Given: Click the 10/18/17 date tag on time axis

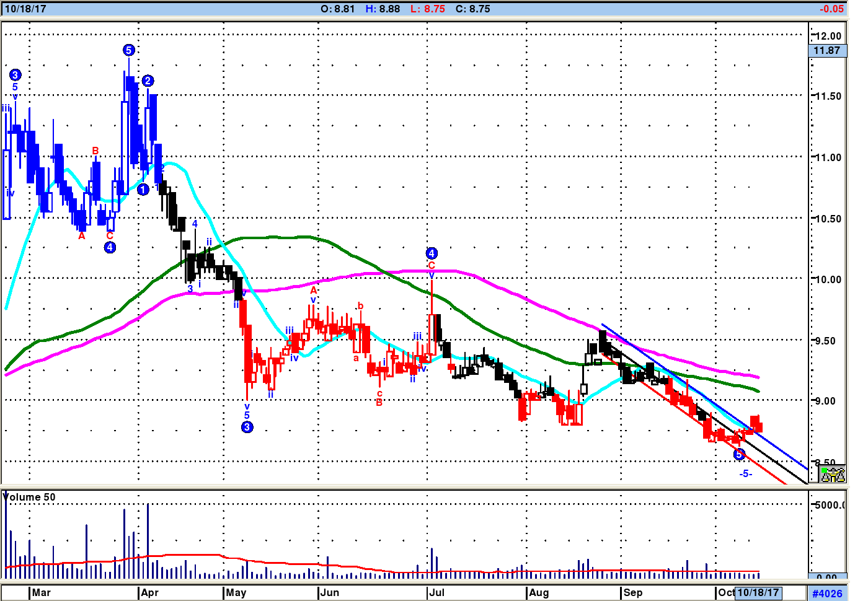Looking at the screenshot, I should pyautogui.click(x=758, y=592).
